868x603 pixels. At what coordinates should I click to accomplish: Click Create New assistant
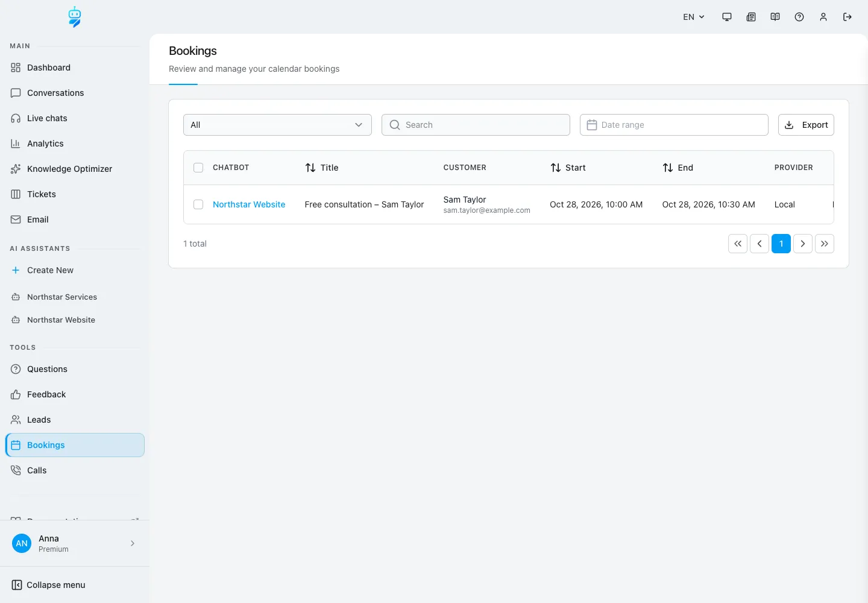tap(75, 270)
